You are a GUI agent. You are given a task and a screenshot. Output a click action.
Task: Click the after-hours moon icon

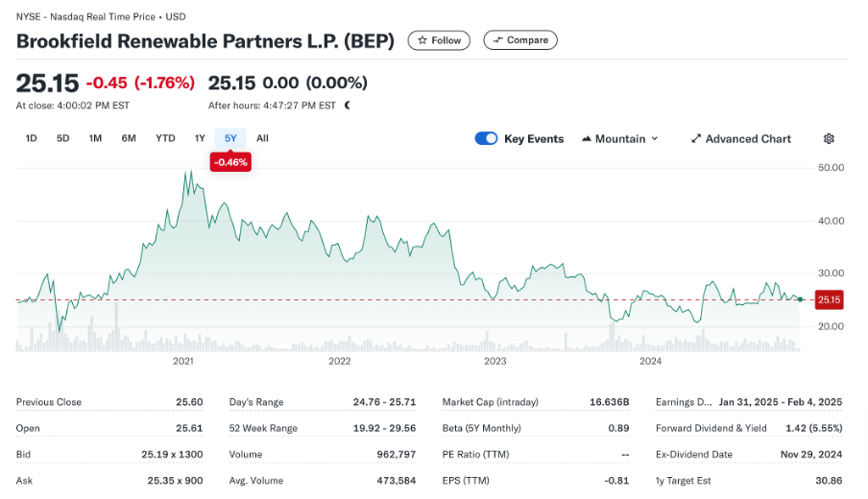click(347, 106)
